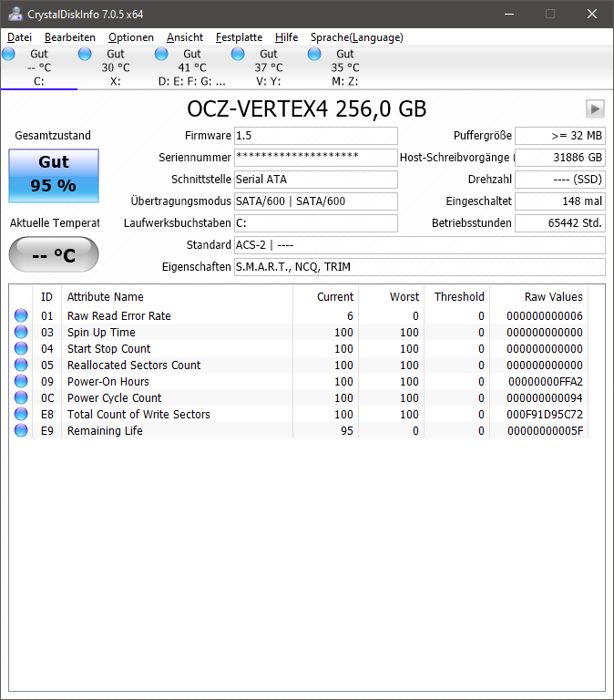Click status orb for Spin Up Time

(x=21, y=332)
